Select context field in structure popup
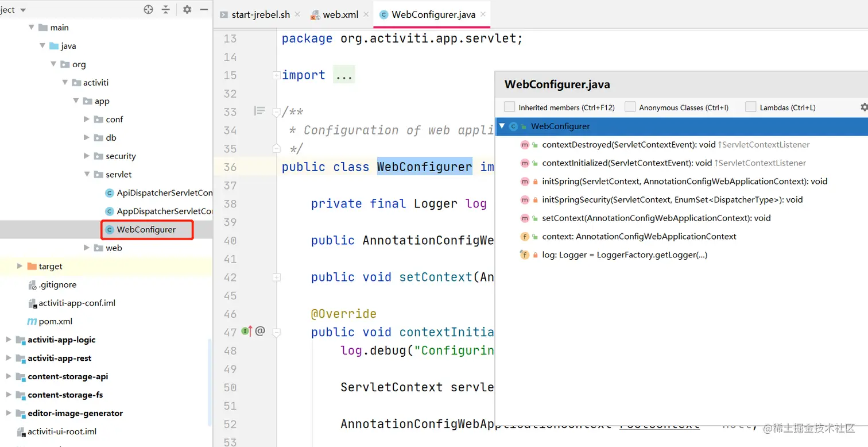This screenshot has width=868, height=447. point(681,237)
